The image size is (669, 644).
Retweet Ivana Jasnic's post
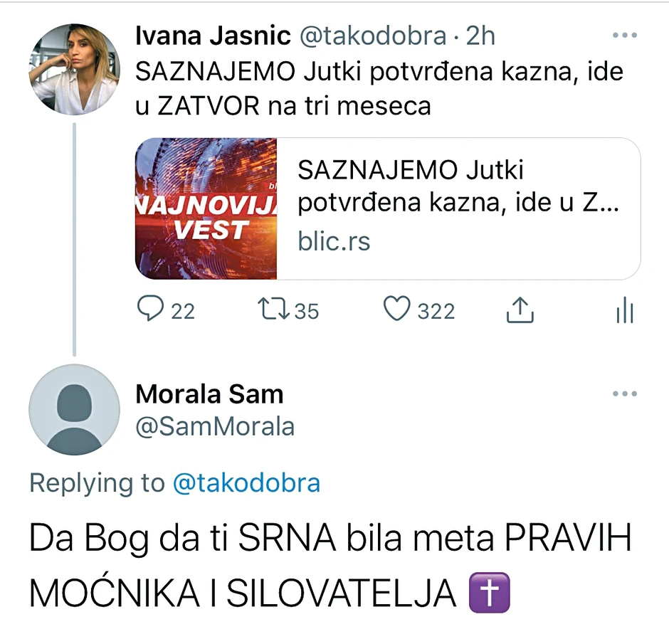coord(273,310)
